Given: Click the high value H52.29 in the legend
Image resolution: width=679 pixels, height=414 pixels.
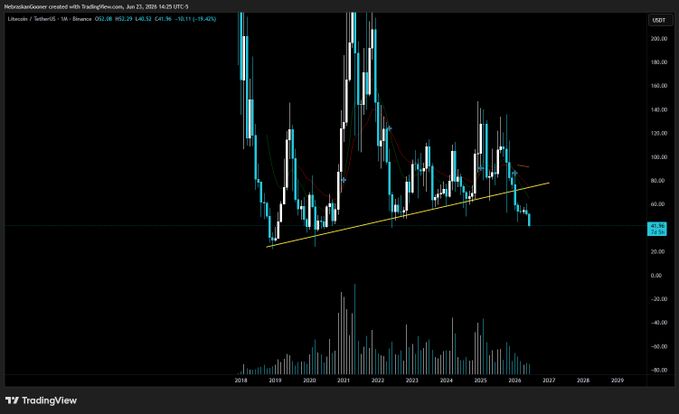Looking at the screenshot, I should click(123, 19).
